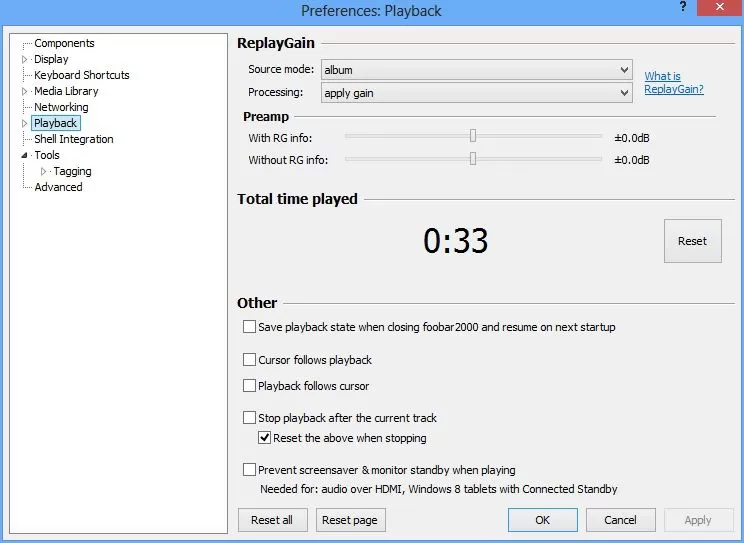Select the Playback tree item
The width and height of the screenshot is (744, 543).
click(x=56, y=123)
